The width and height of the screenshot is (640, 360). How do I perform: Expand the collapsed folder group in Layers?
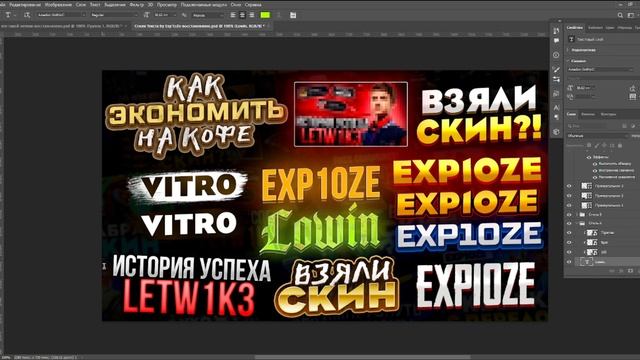pyautogui.click(x=578, y=215)
